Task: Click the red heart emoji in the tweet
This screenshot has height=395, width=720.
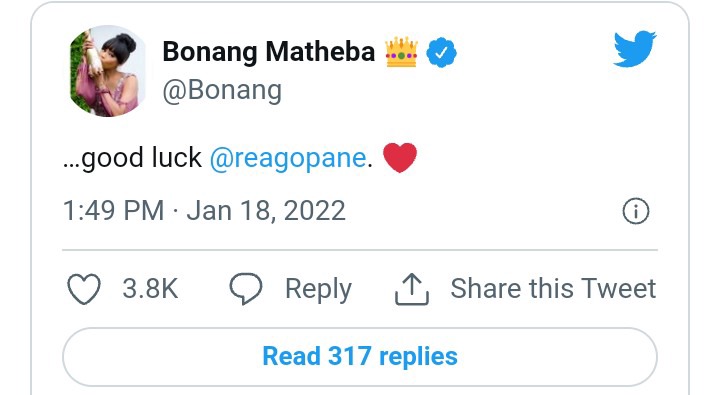Action: click(400, 158)
